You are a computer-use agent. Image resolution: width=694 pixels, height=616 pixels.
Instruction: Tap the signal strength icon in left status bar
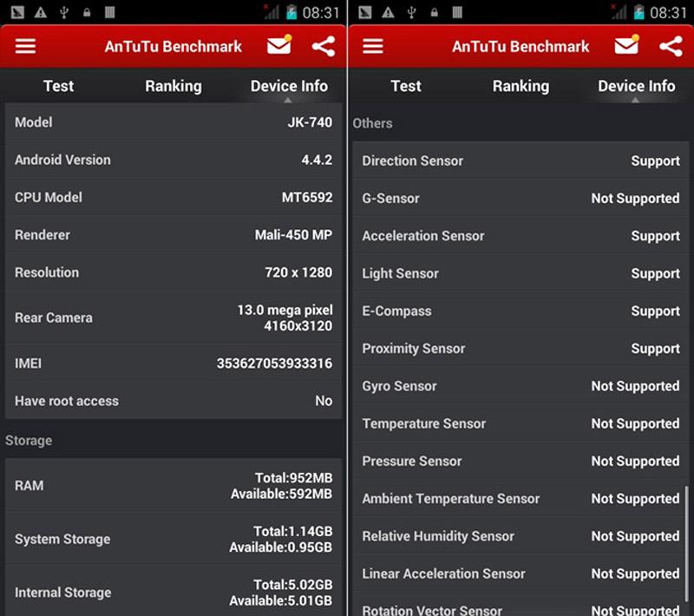(272, 12)
